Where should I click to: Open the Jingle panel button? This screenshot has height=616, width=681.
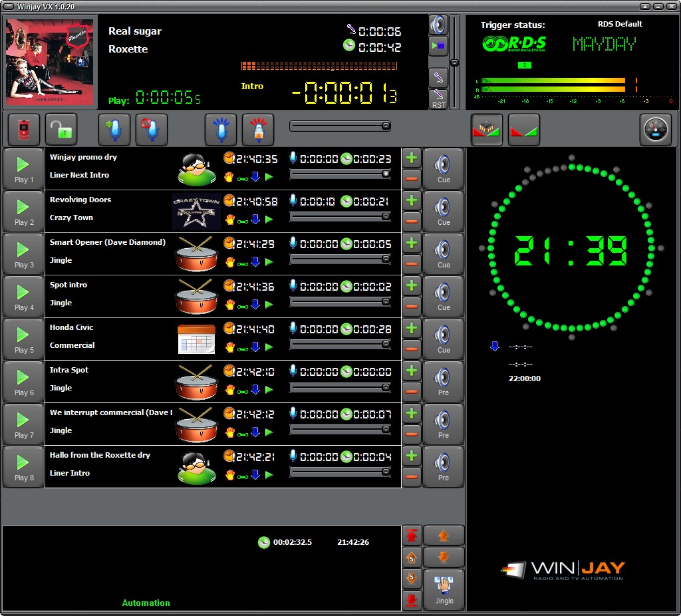coord(443,589)
